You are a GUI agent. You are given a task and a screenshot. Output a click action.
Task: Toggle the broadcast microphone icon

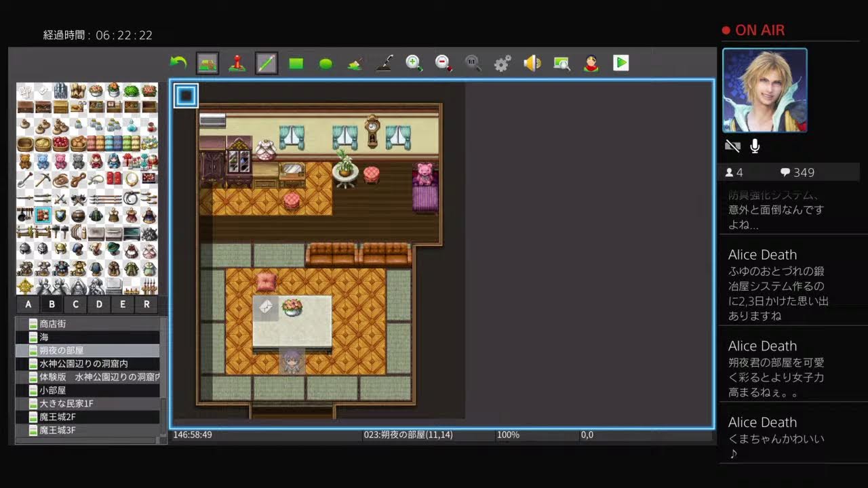click(755, 146)
